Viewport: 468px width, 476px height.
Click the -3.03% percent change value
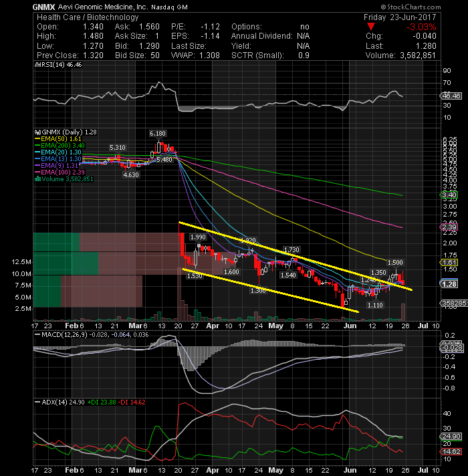click(x=421, y=27)
